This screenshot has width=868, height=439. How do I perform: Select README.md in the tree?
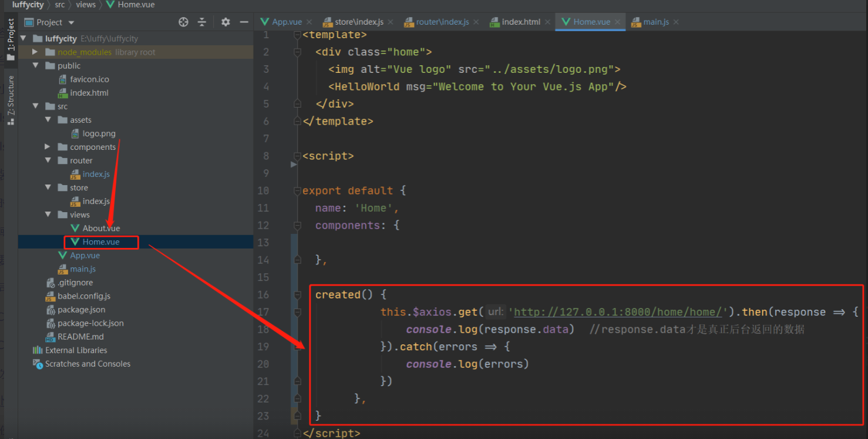(80, 336)
